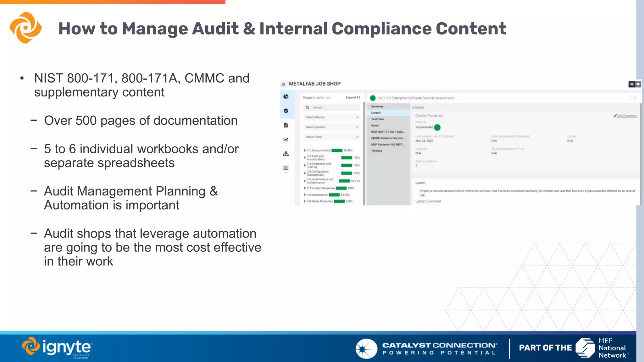Image resolution: width=644 pixels, height=362 pixels.
Task: Click green status circle beside CA.3.162 title
Action: click(373, 98)
